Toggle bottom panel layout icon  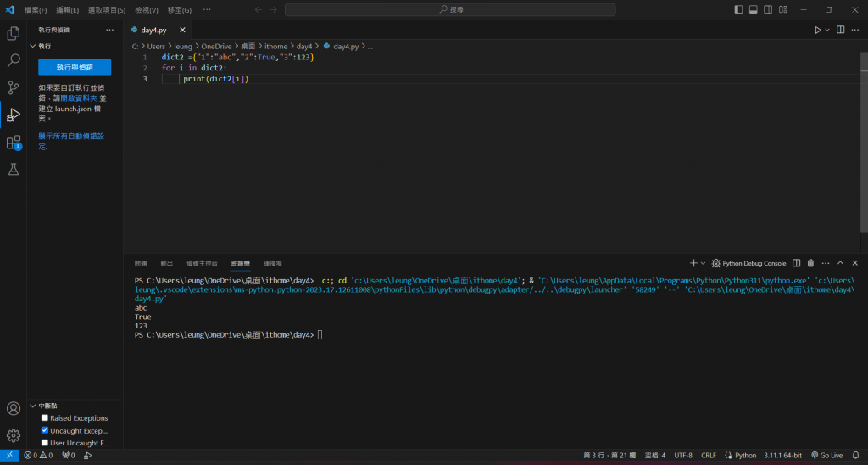tap(754, 9)
